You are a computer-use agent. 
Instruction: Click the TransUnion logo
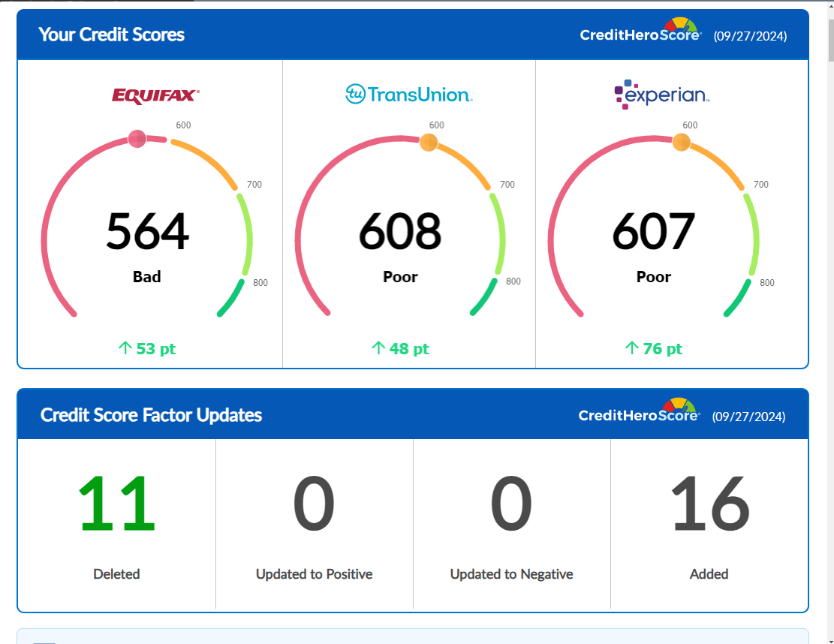click(x=408, y=94)
